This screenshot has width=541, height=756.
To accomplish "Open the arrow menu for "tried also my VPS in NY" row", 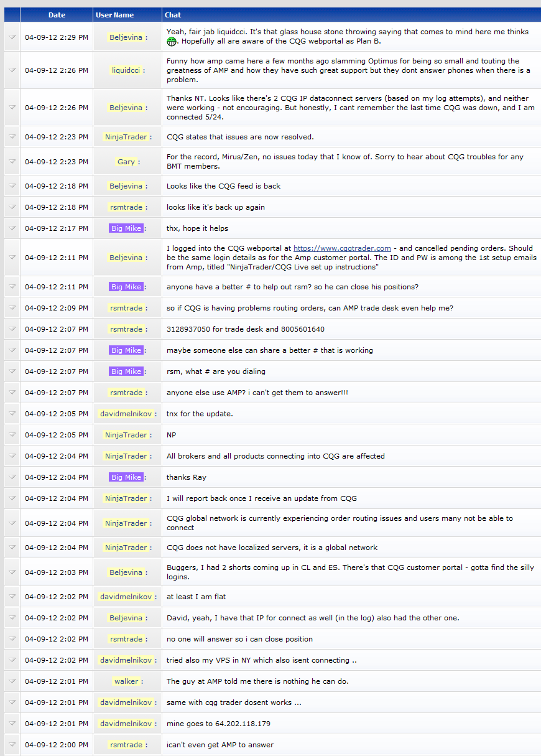I will [12, 660].
